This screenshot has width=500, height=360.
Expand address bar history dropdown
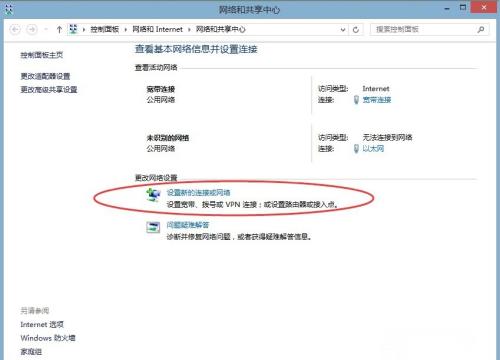click(343, 30)
